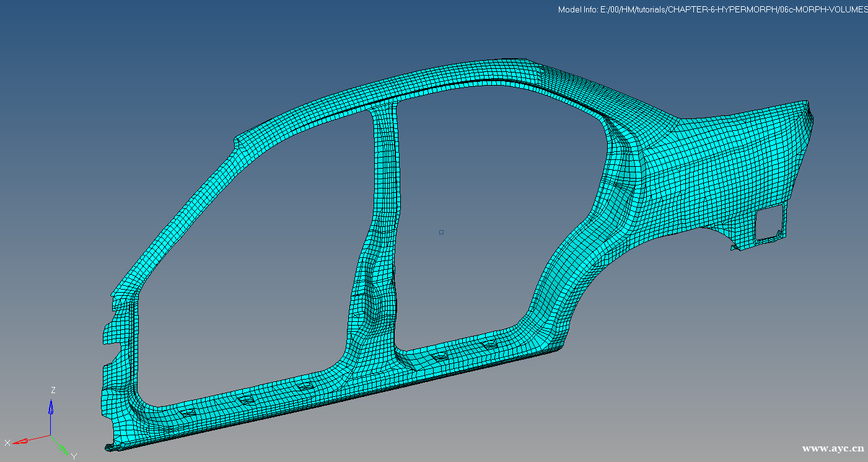Click the blue Z axis arrow on triad
Image resolution: width=868 pixels, height=462 pixels.
51,407
